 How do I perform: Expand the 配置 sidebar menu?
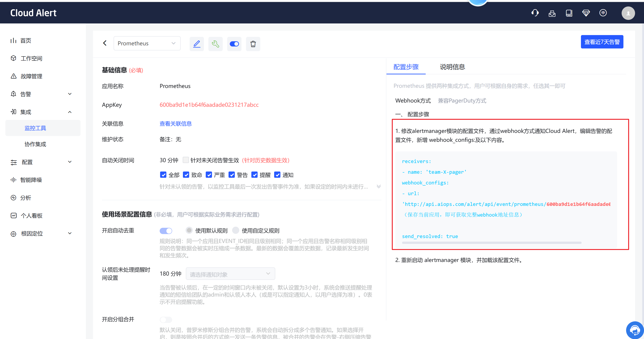[70, 162]
